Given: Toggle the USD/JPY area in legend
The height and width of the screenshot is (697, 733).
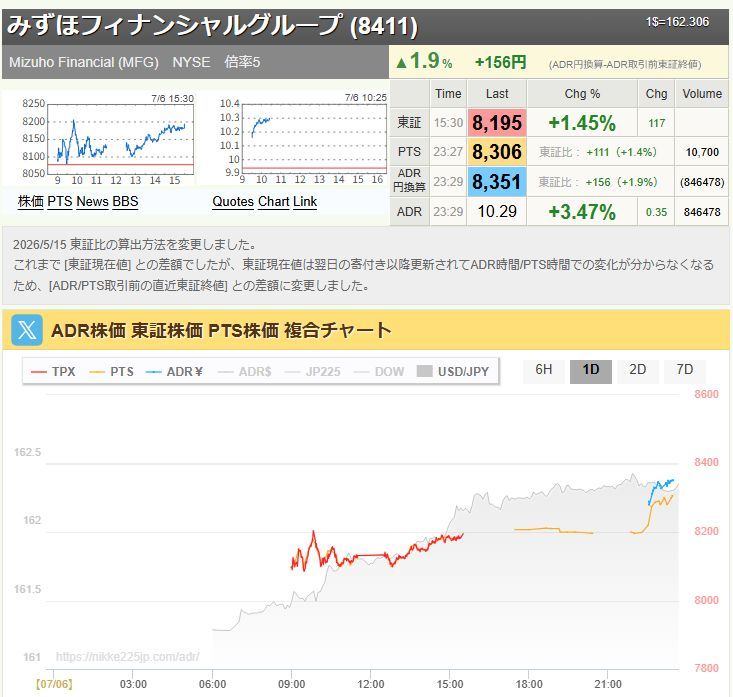Looking at the screenshot, I should (453, 372).
